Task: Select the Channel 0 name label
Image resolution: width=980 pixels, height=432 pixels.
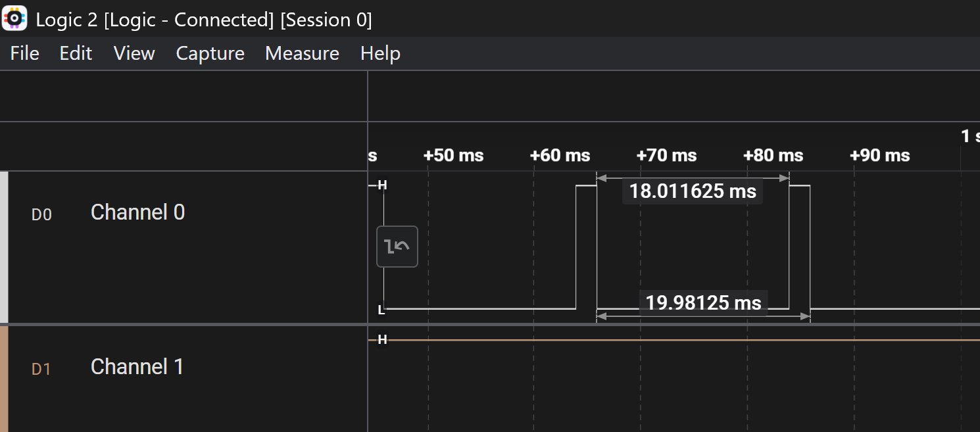Action: [x=137, y=212]
